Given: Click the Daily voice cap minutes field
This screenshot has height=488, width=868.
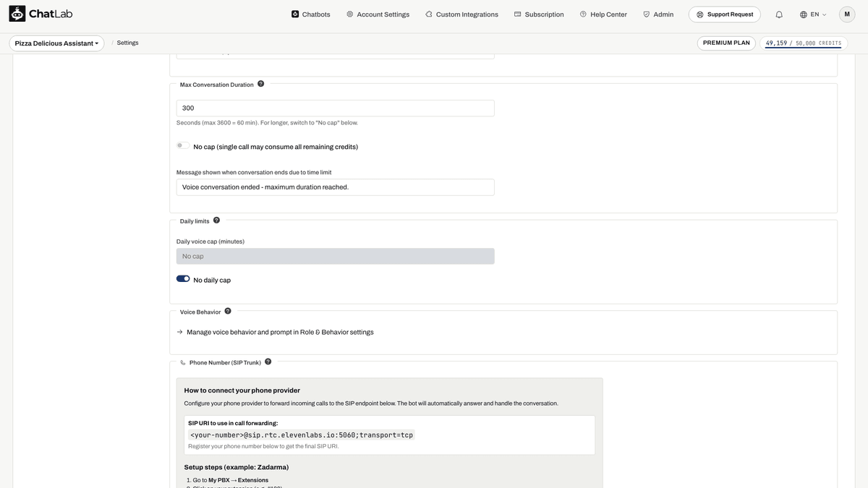Looking at the screenshot, I should [336, 257].
